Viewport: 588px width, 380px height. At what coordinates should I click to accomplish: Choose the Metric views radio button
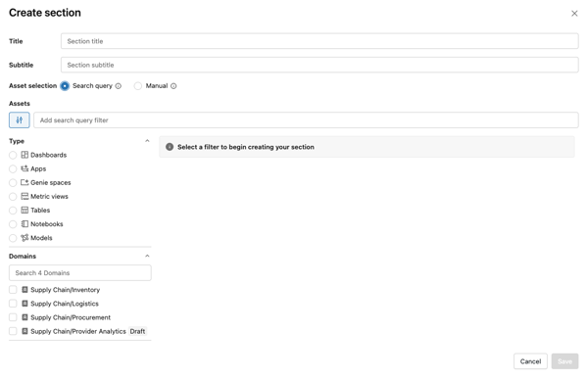coord(13,197)
